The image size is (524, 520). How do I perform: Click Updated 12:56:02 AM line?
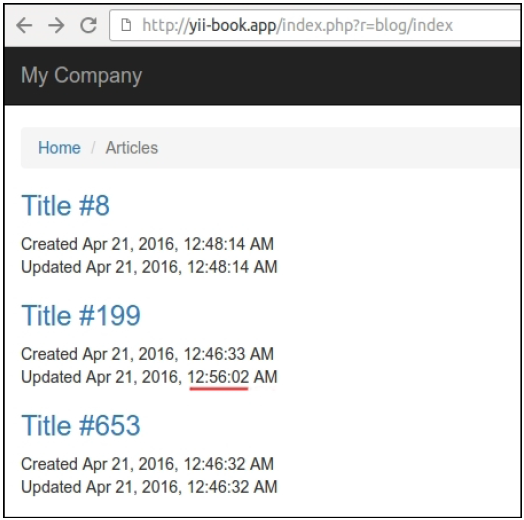[x=149, y=377]
